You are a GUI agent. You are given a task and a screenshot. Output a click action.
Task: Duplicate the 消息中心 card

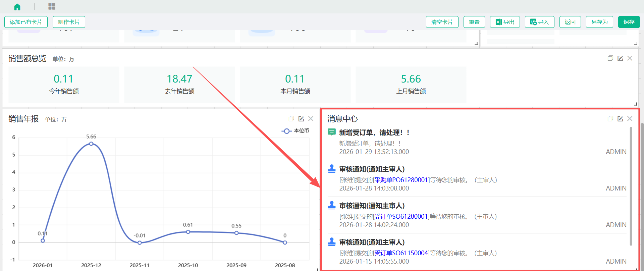pyautogui.click(x=610, y=119)
